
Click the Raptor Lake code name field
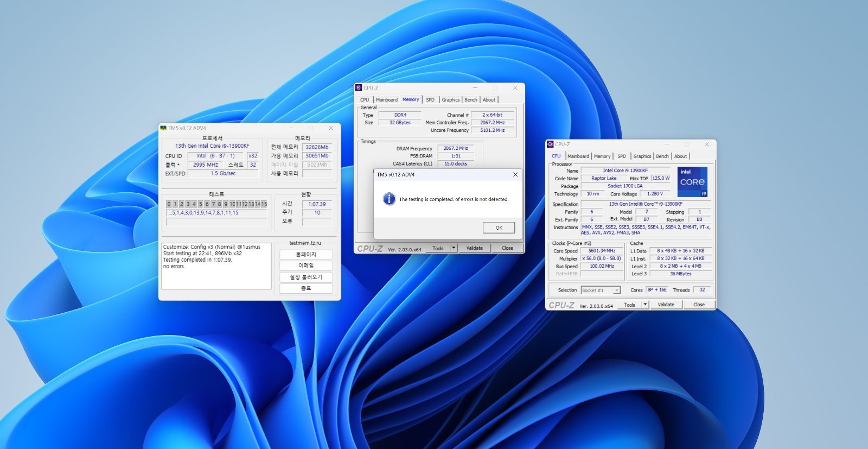(604, 178)
